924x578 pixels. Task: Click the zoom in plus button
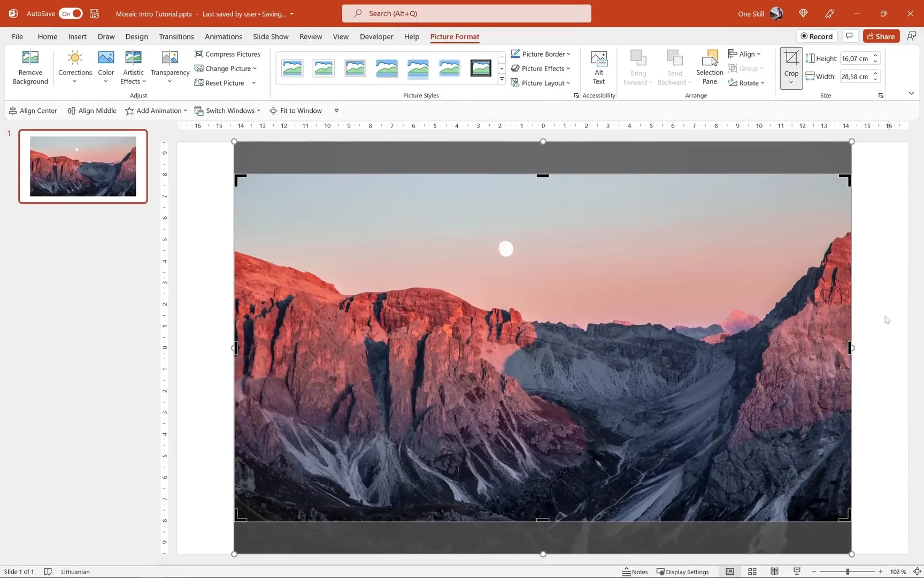[880, 572]
